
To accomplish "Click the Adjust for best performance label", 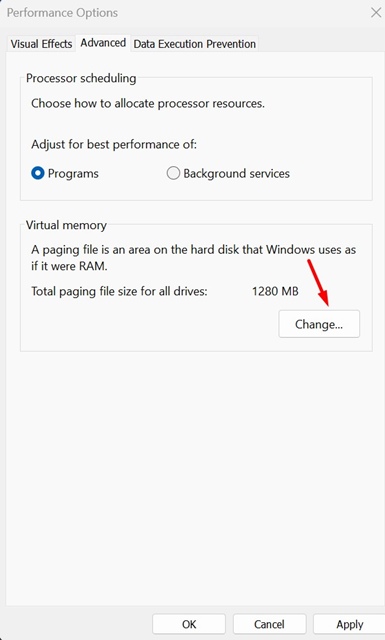I will pyautogui.click(x=114, y=144).
